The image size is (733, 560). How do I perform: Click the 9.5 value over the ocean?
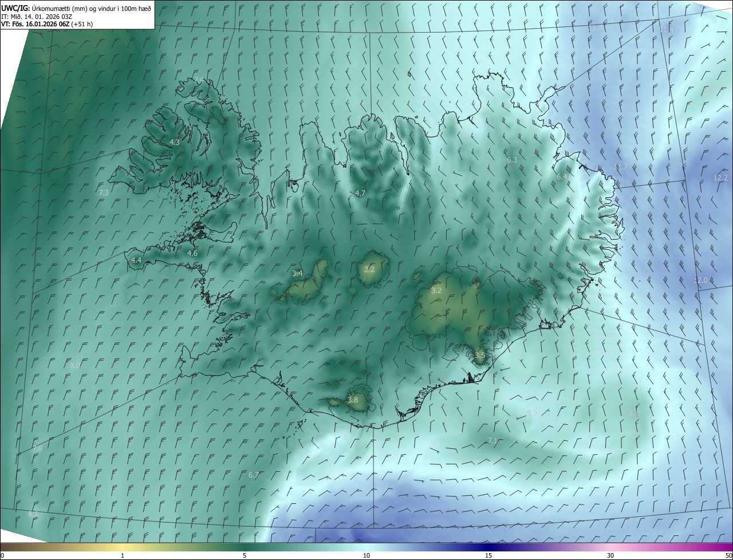(532, 413)
